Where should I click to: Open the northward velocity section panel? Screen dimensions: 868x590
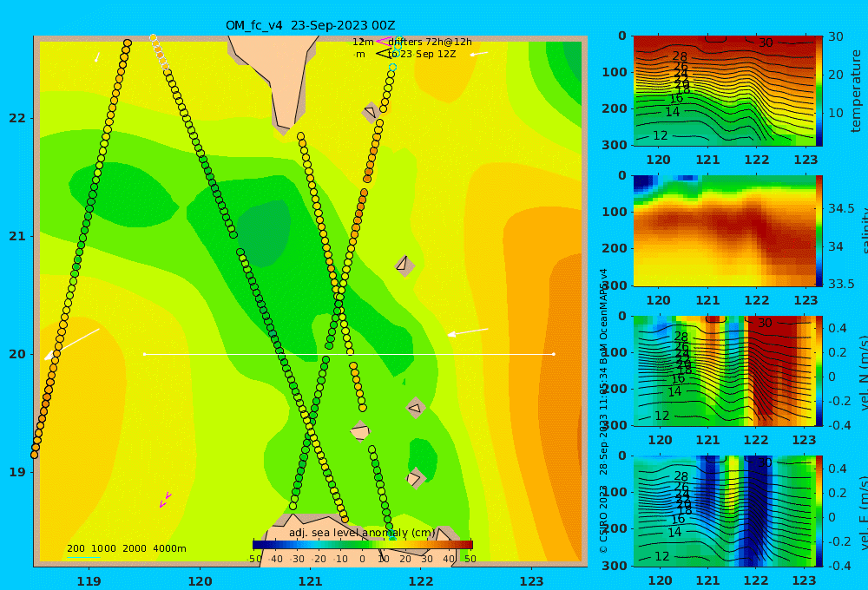pos(724,370)
